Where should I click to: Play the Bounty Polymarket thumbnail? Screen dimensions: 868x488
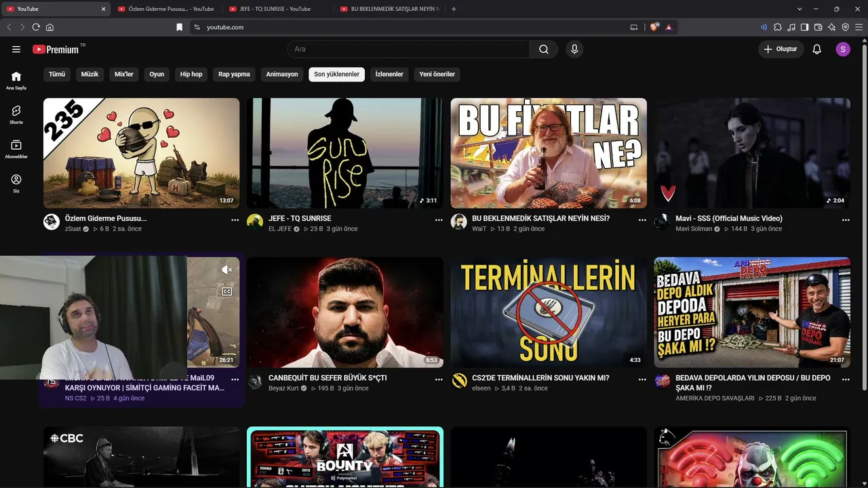pos(345,457)
